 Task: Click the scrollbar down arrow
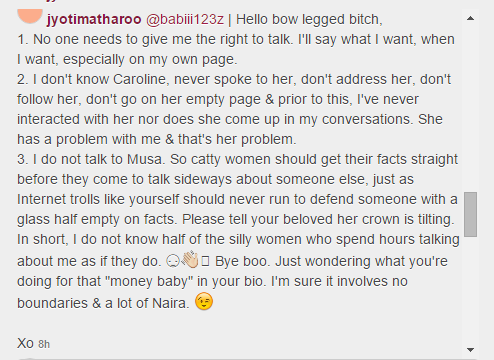[470, 350]
